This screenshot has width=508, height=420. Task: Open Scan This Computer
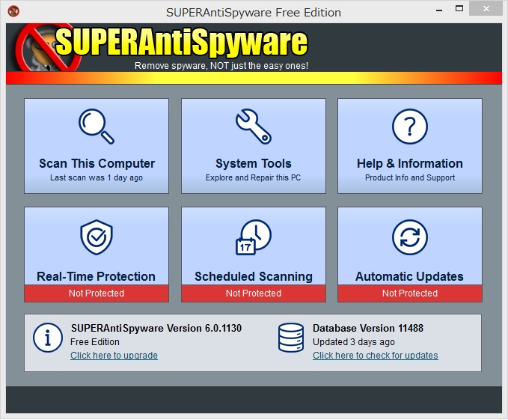(x=97, y=146)
